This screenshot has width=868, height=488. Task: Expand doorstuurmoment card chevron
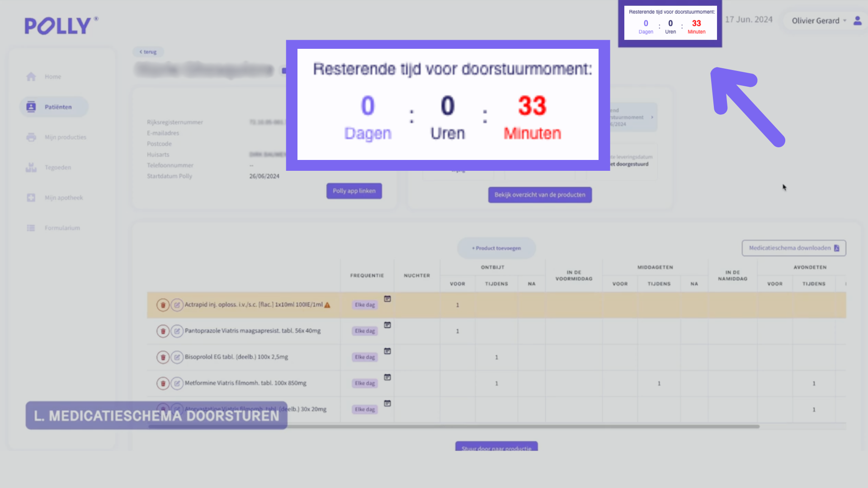652,117
